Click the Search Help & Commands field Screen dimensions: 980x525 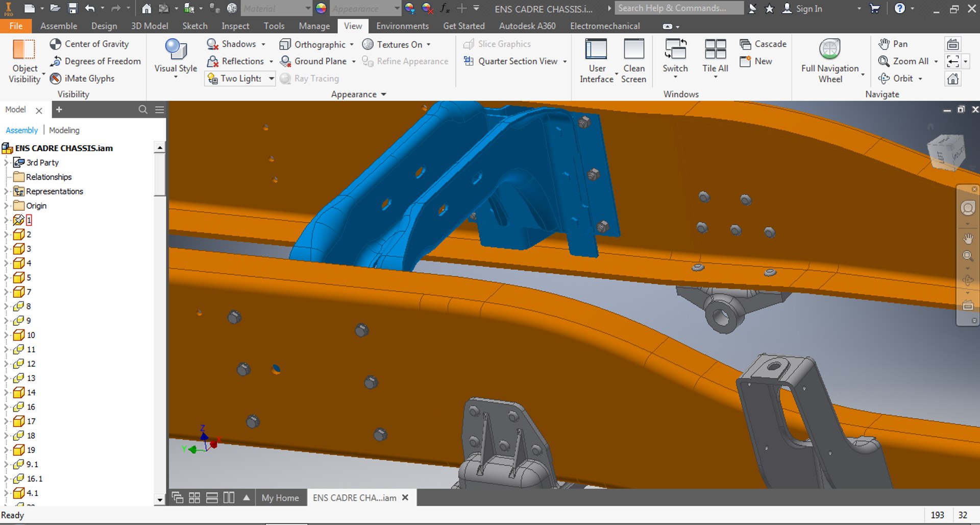(679, 8)
